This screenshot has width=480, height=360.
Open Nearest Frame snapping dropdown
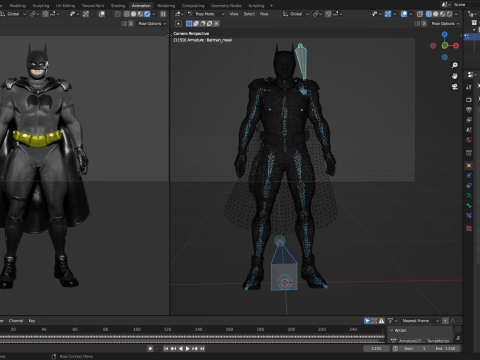tap(420, 321)
